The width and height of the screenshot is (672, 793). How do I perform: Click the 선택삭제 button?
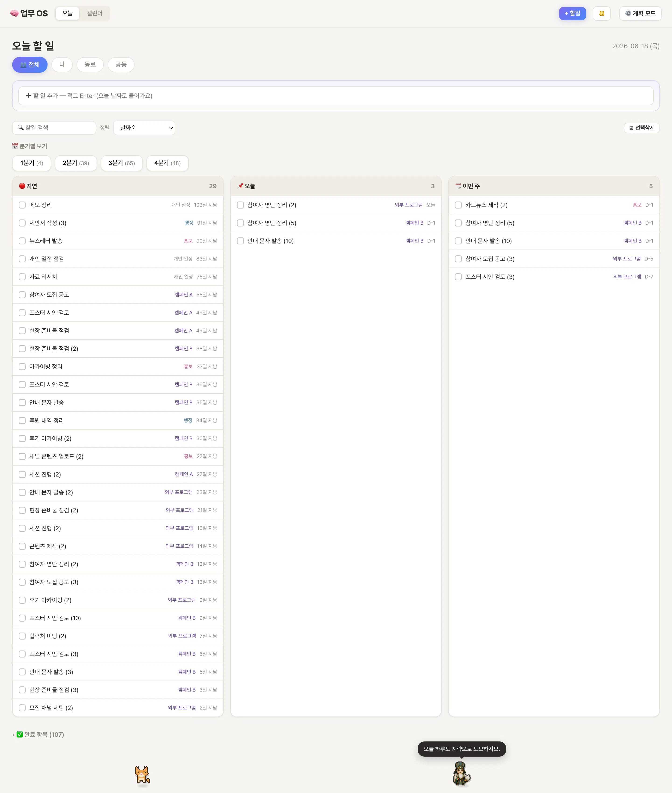tap(641, 128)
